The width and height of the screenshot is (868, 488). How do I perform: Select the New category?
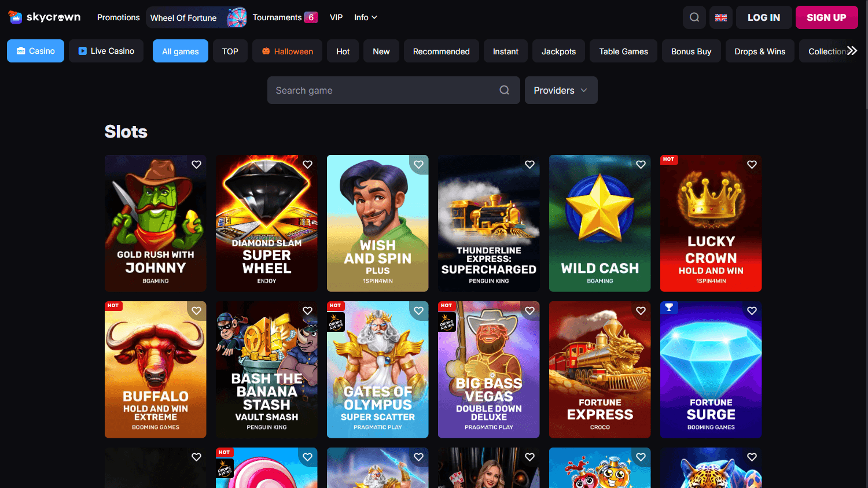point(381,51)
